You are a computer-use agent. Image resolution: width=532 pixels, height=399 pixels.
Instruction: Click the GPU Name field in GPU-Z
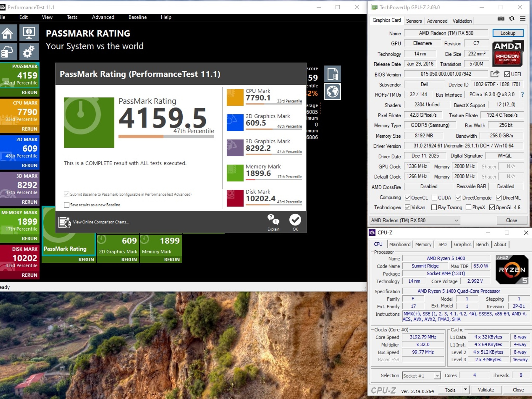pyautogui.click(x=446, y=33)
